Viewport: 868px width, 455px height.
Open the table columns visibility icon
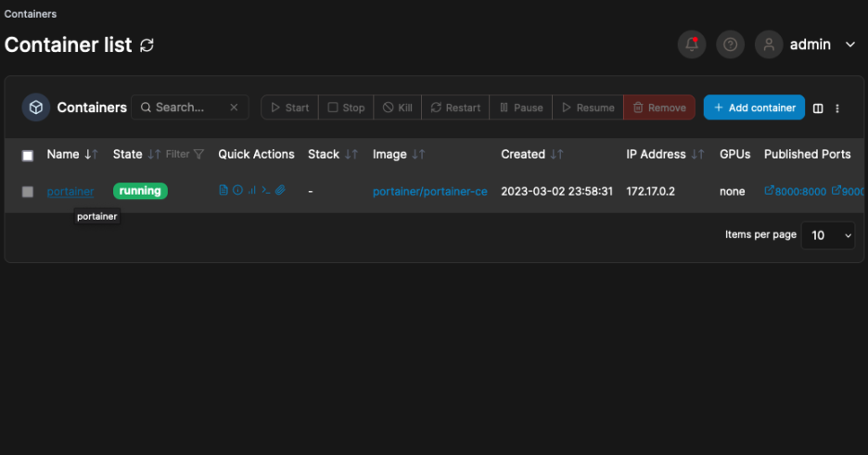pos(818,108)
